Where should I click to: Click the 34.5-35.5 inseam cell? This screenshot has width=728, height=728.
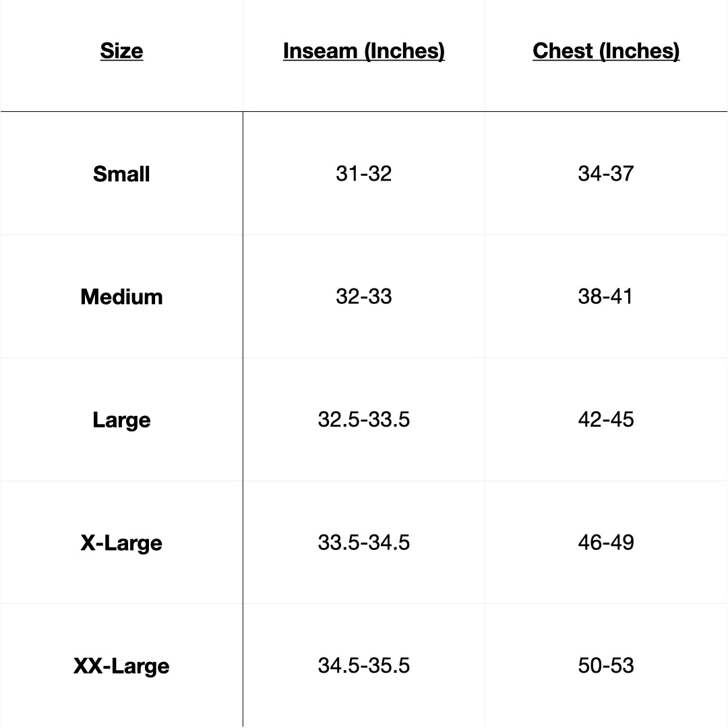[x=363, y=666]
